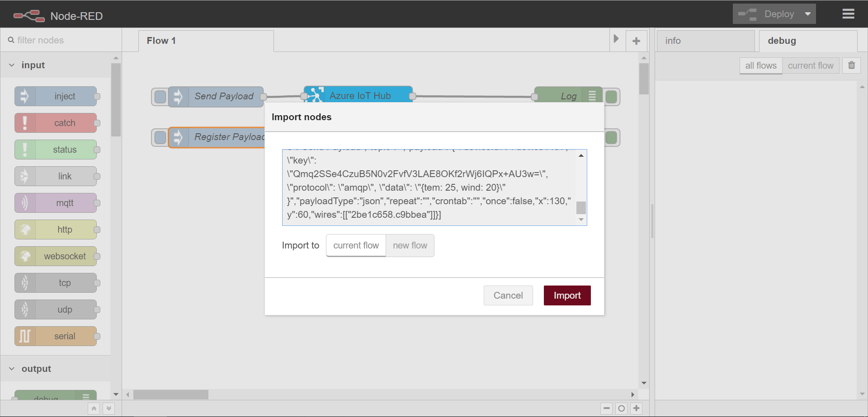Screen dimensions: 868x417
Task: Choose the serial input node
Action: pyautogui.click(x=56, y=336)
